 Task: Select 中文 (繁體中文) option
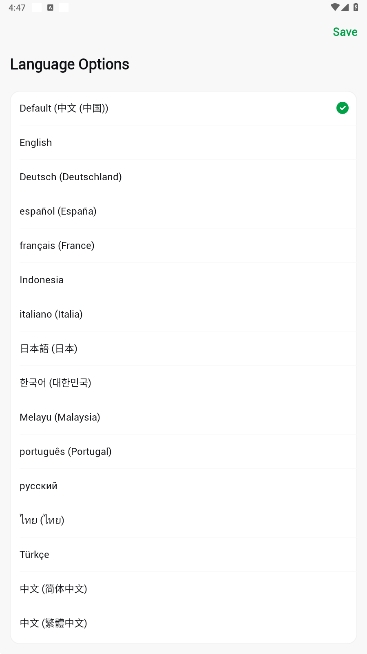point(184,623)
